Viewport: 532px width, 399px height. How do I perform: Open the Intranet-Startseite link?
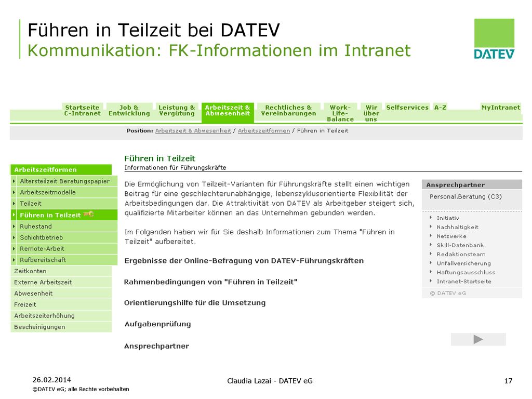464,282
